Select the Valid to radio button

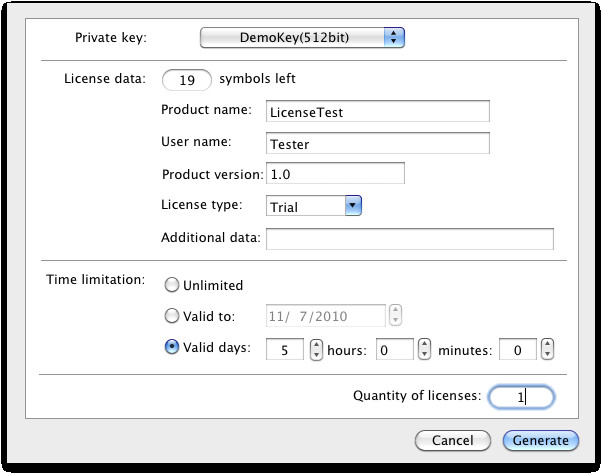(172, 316)
